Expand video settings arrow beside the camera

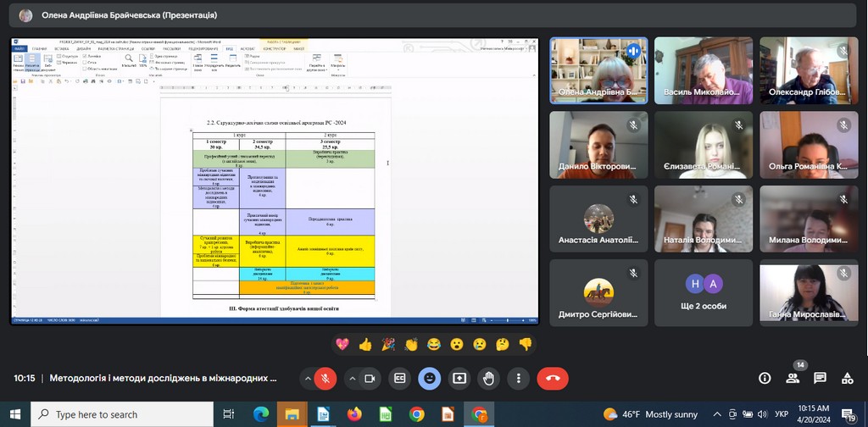pyautogui.click(x=351, y=378)
